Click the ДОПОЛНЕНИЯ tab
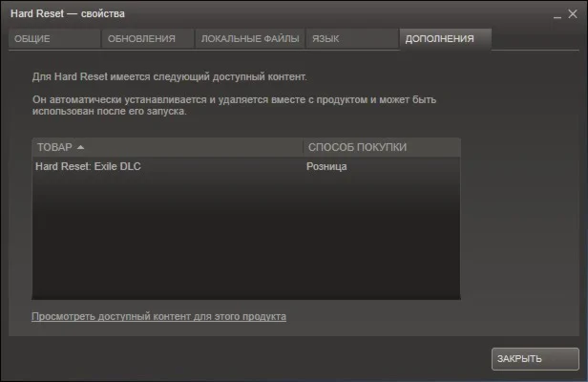The width and height of the screenshot is (588, 382). [446, 38]
